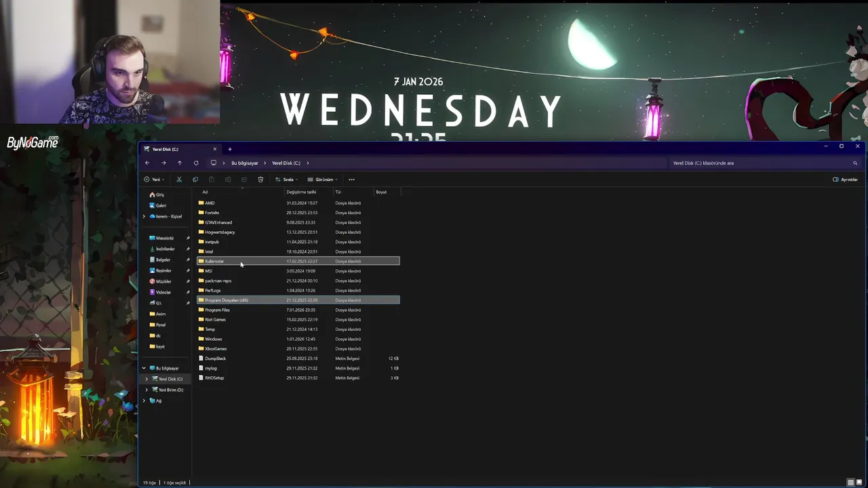Click the Delete trash icon
This screenshot has width=868, height=488.
coord(260,180)
